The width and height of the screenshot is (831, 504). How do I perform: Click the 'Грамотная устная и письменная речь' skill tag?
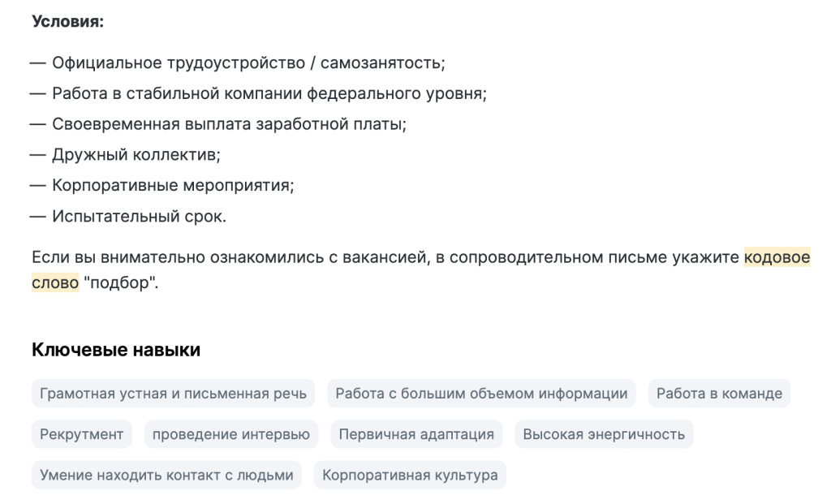[x=173, y=394]
